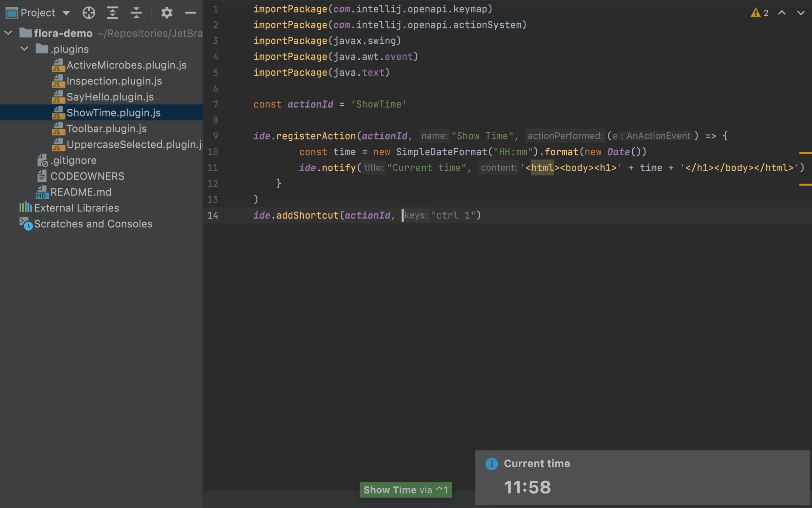Click the .gitignore file icon
The width and height of the screenshot is (812, 508).
pos(43,161)
